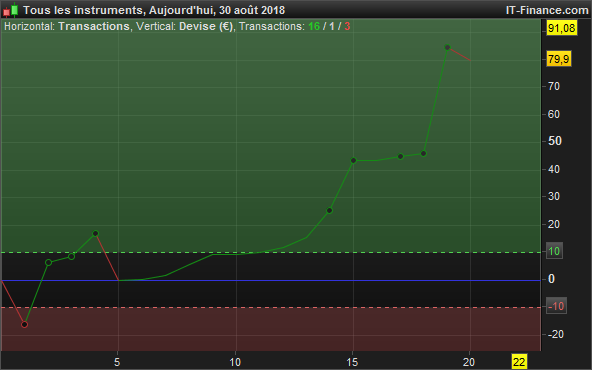Viewport: 592px width, 370px height.
Task: Click the '30 août 2018' date text
Action: click(x=252, y=10)
